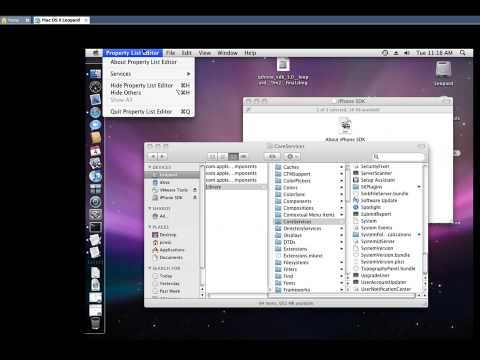Eject the iPhone SDK volume in sidebar
This screenshot has width=480, height=360.
(x=195, y=197)
